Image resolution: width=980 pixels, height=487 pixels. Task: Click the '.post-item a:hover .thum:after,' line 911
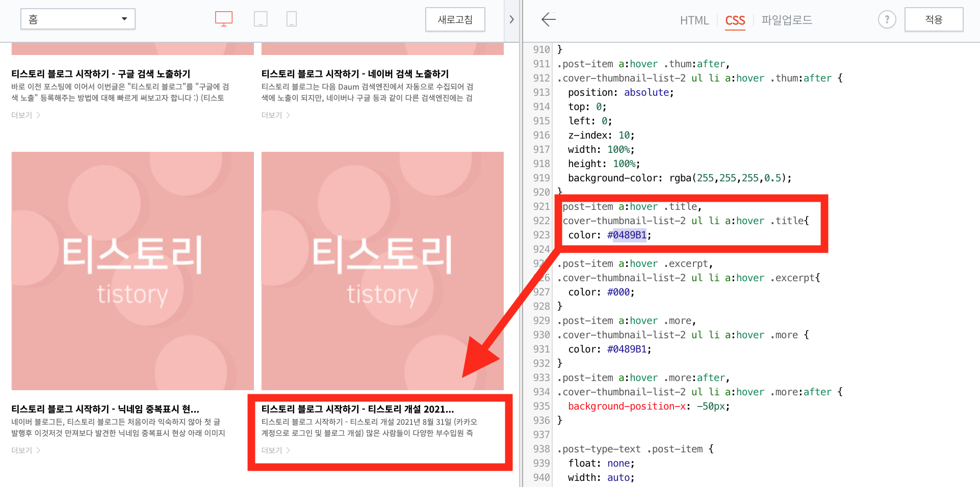pyautogui.click(x=643, y=64)
